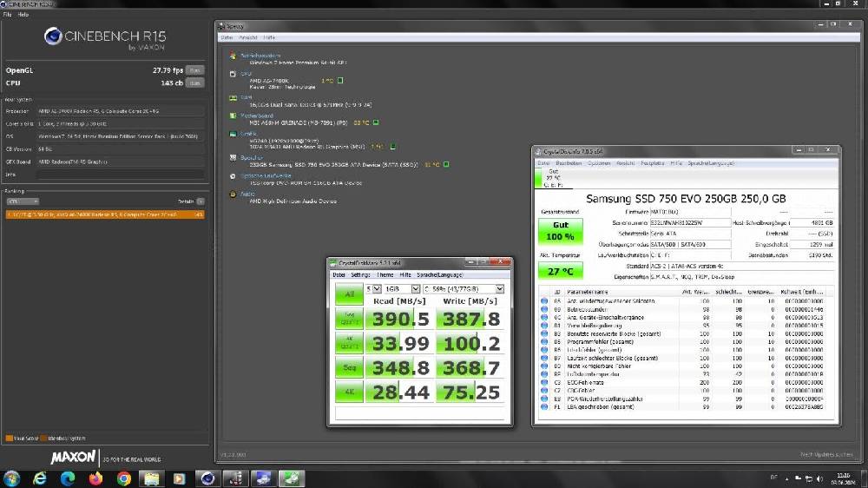Click the Audio speaker icon in Speccy
The height and width of the screenshot is (488, 868).
point(233,195)
